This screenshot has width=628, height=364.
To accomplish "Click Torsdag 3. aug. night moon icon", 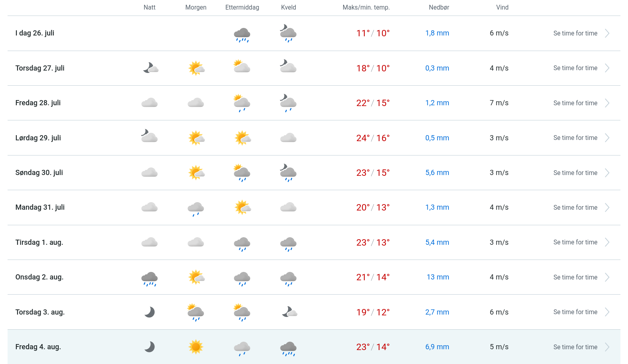I will [150, 312].
